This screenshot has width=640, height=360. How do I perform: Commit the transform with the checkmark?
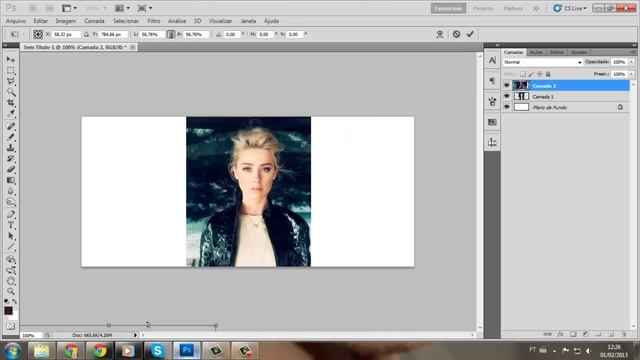point(470,34)
